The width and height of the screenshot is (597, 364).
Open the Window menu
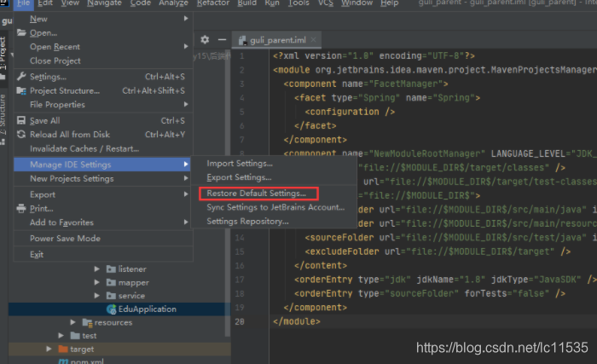click(356, 3)
